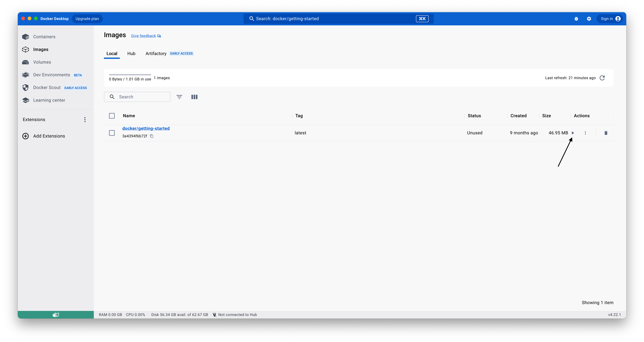
Task: Click the Name column header
Action: pos(129,116)
